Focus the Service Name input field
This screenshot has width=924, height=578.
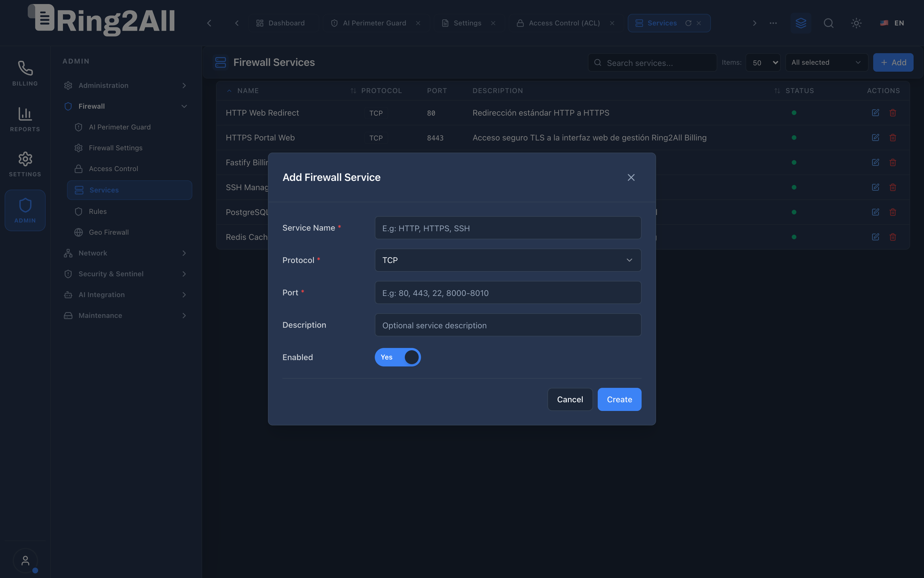(x=508, y=228)
